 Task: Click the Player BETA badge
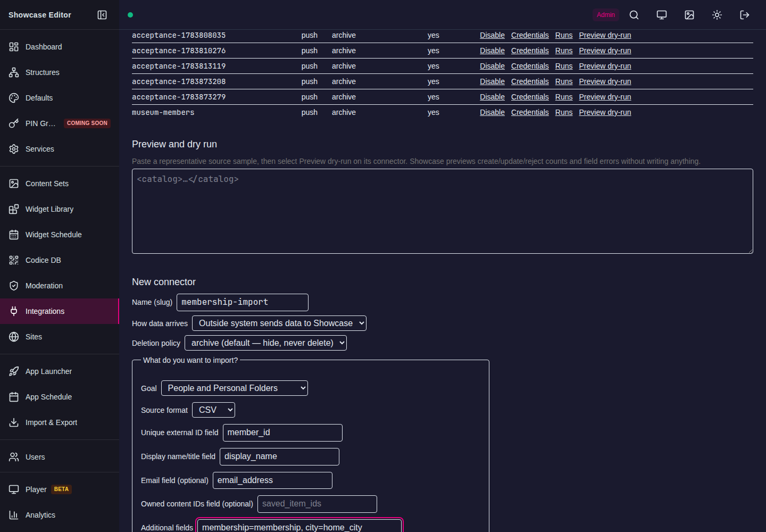point(61,489)
